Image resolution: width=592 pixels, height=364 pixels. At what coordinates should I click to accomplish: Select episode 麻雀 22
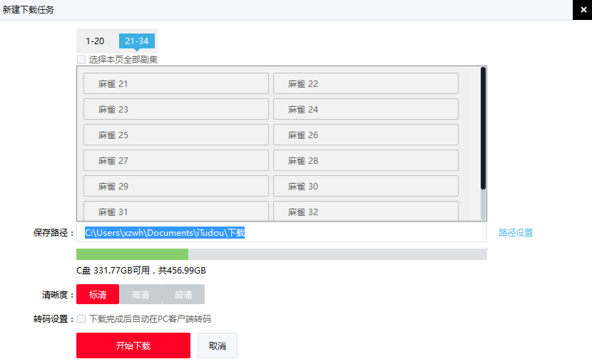point(365,83)
